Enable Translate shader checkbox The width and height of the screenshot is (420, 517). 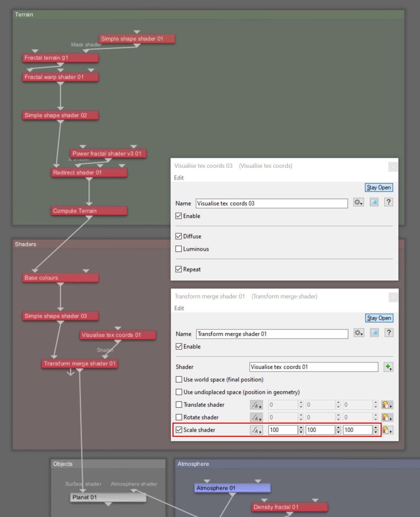click(x=179, y=405)
